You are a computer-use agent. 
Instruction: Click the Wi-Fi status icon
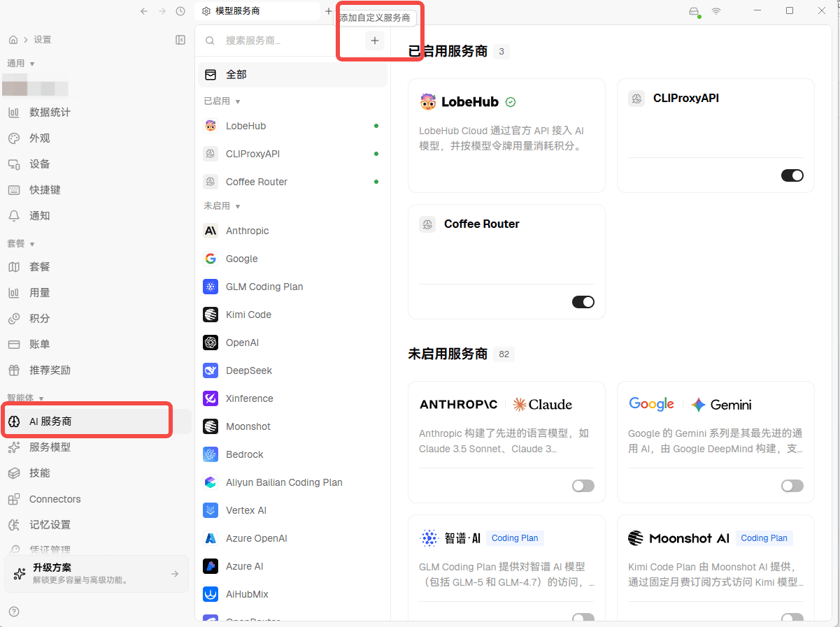click(x=716, y=11)
